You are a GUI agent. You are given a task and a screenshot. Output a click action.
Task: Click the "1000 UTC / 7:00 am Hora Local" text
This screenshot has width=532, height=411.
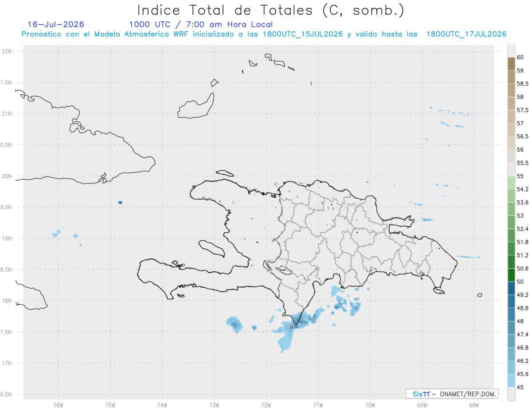[201, 25]
